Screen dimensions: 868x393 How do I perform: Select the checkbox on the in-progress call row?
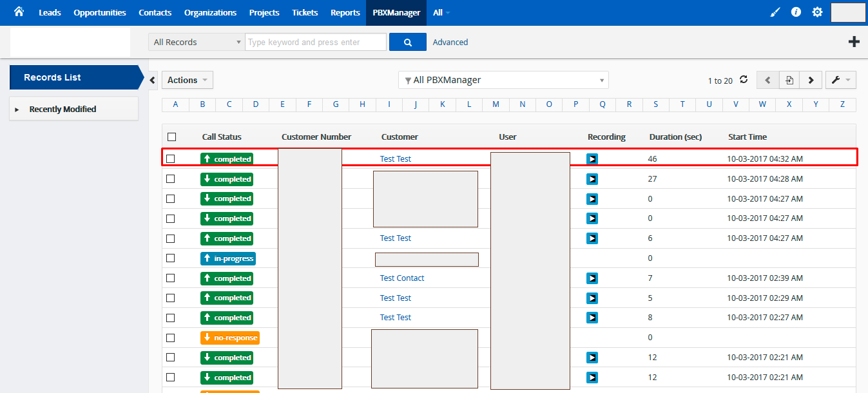pyautogui.click(x=171, y=258)
